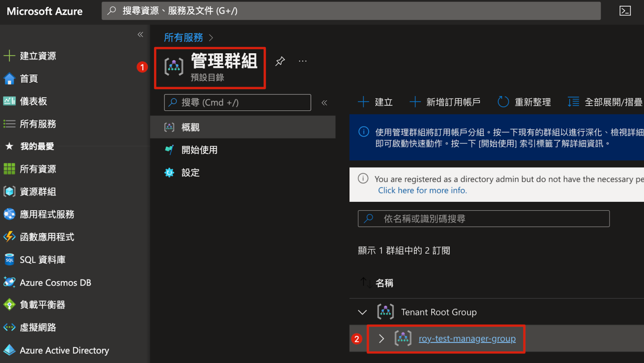Open the Get started menu item
The width and height of the screenshot is (644, 363).
click(x=199, y=150)
